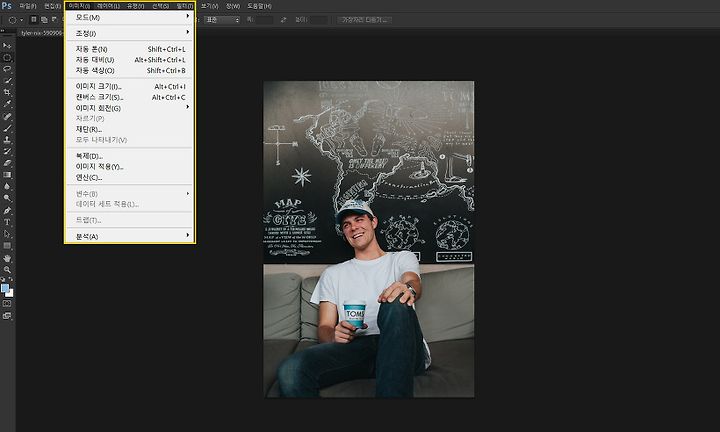
Task: Choose 연산(C)... menu entry
Action: pyautogui.click(x=130, y=177)
